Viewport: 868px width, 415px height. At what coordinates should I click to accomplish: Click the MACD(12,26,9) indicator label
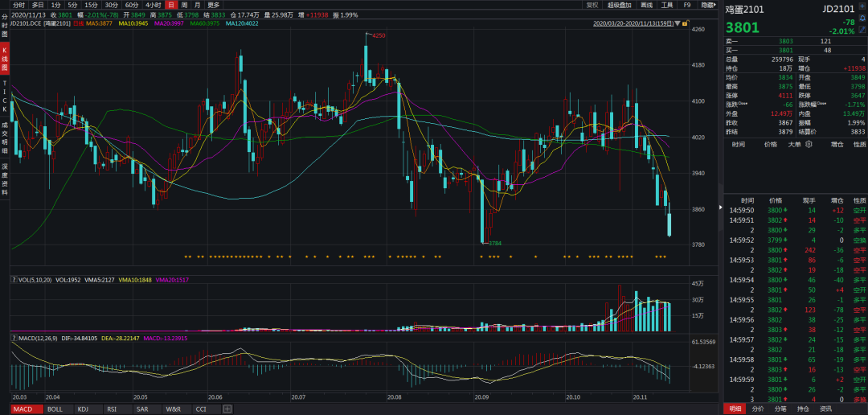(x=38, y=338)
